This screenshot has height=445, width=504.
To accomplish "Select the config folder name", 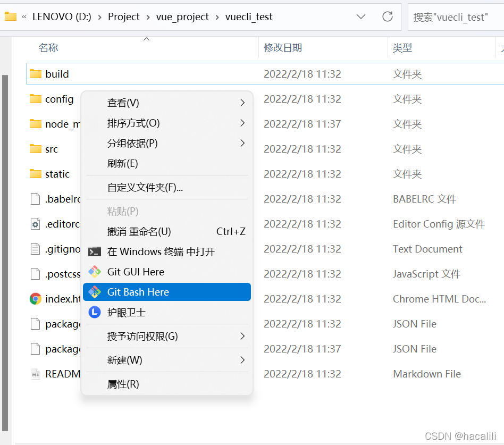I will [x=60, y=99].
